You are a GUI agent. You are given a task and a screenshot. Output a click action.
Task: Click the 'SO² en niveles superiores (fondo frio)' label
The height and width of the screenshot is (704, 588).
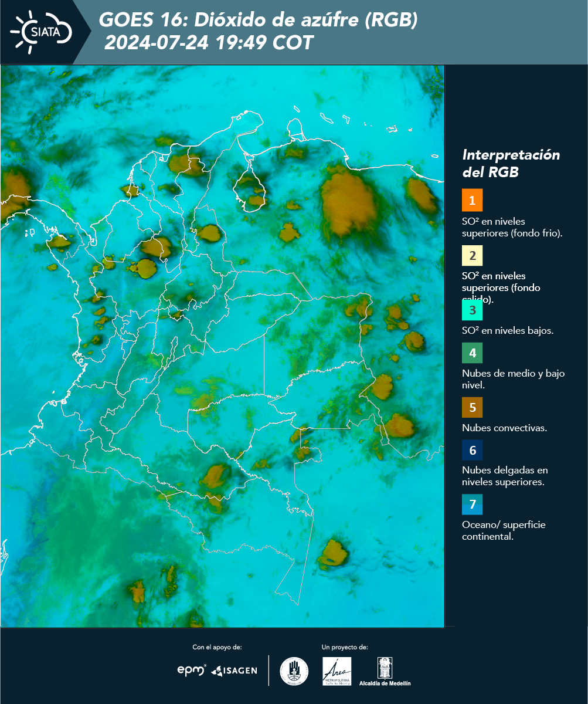coord(512,227)
